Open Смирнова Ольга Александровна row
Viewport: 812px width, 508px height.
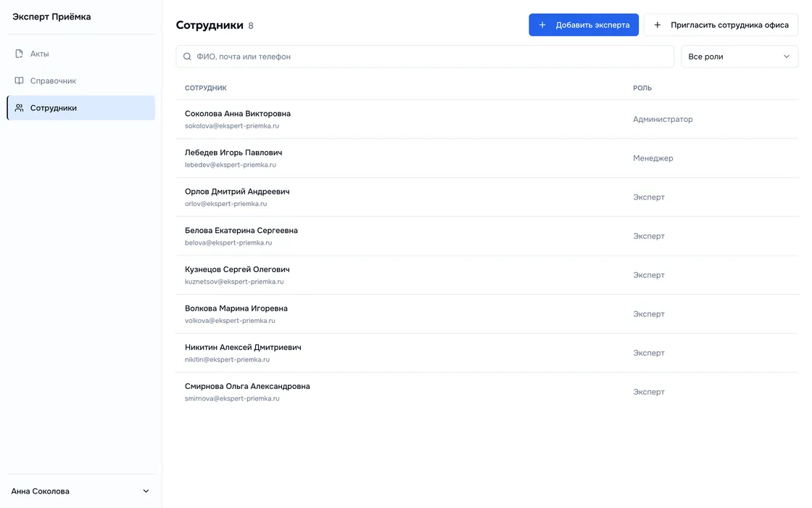(486, 392)
